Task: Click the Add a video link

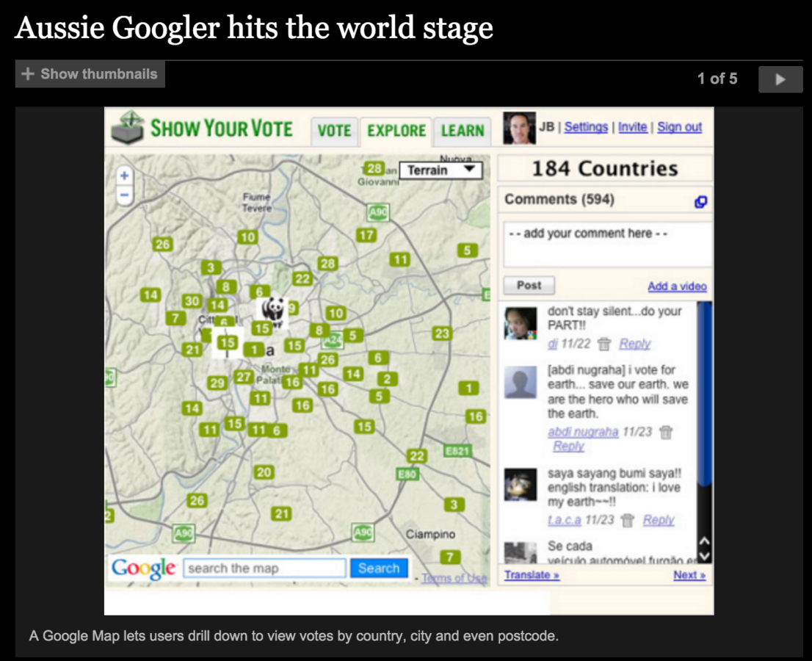Action: (x=677, y=286)
